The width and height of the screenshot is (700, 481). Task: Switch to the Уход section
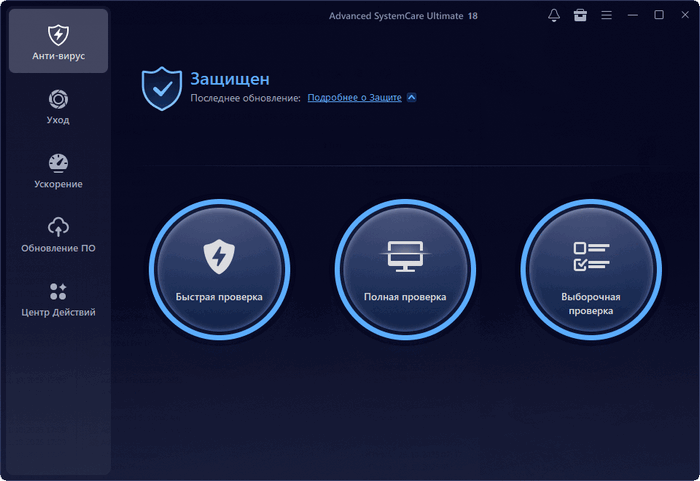[58, 107]
